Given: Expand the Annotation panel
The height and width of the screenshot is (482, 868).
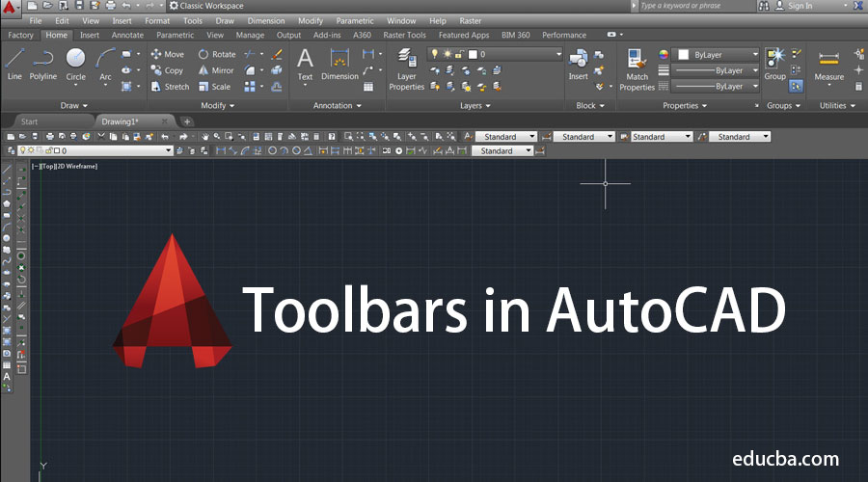Looking at the screenshot, I should point(338,105).
